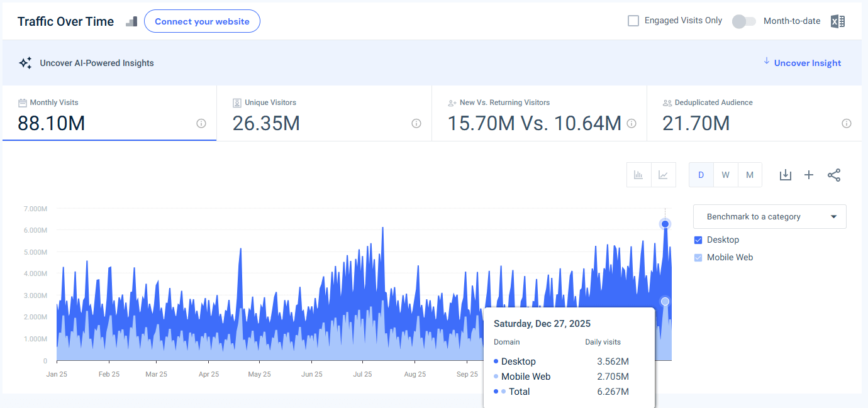Switch chart granularity to Weekly
The image size is (868, 408).
(725, 175)
